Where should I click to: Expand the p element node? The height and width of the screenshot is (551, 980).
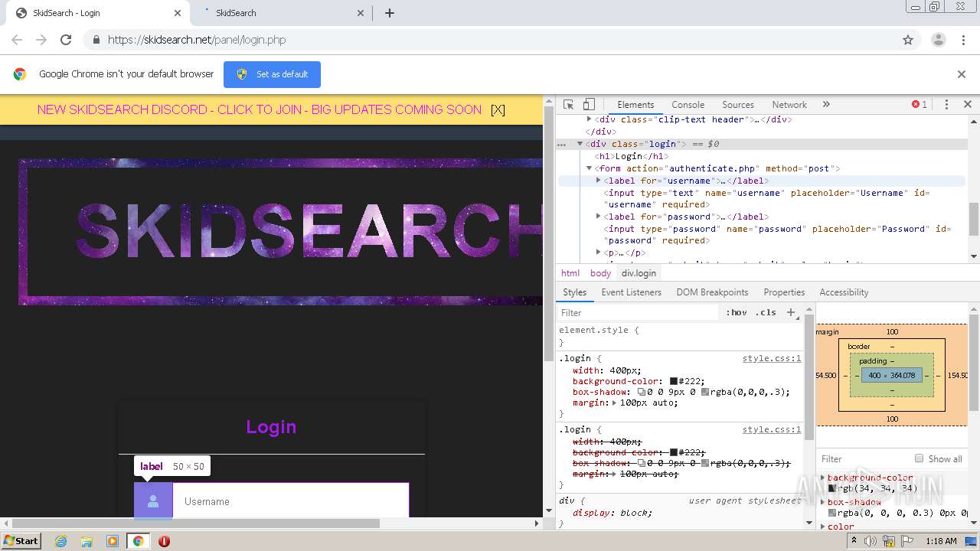tap(599, 253)
